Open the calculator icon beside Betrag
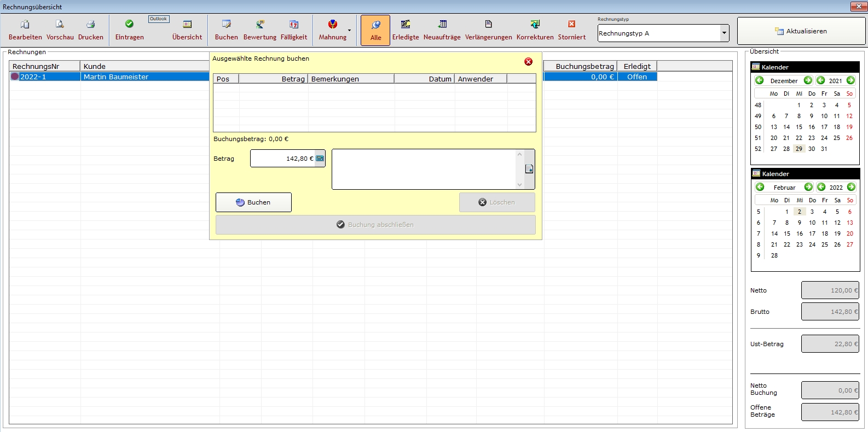The image size is (868, 432). pos(320,159)
